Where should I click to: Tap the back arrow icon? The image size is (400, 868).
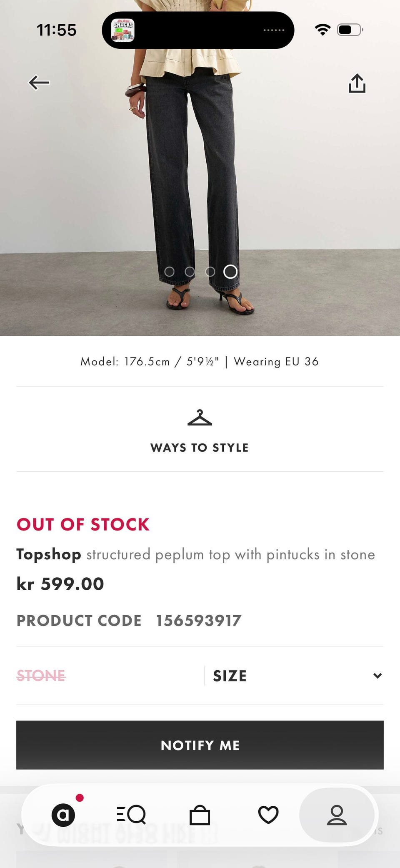click(39, 83)
